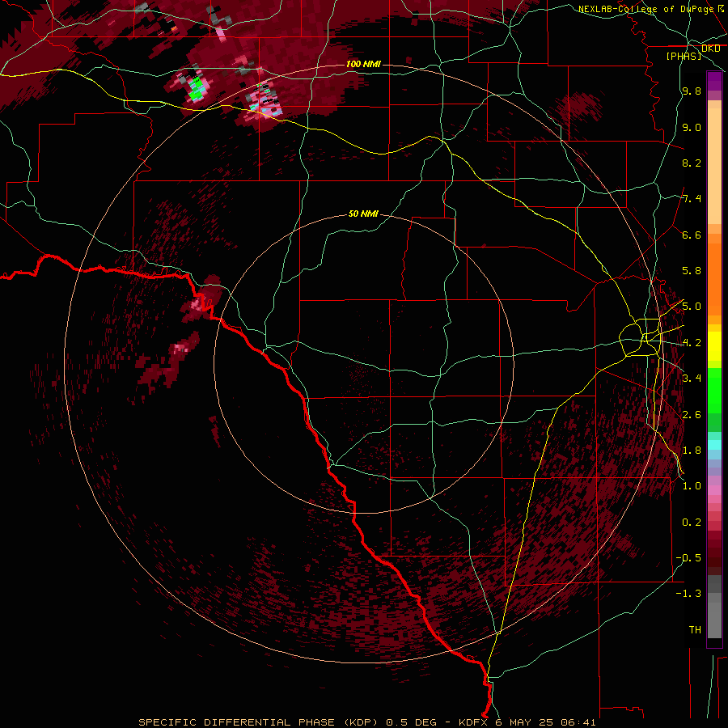
Task: Select the -1.3 value on the color scale
Action: click(x=688, y=594)
